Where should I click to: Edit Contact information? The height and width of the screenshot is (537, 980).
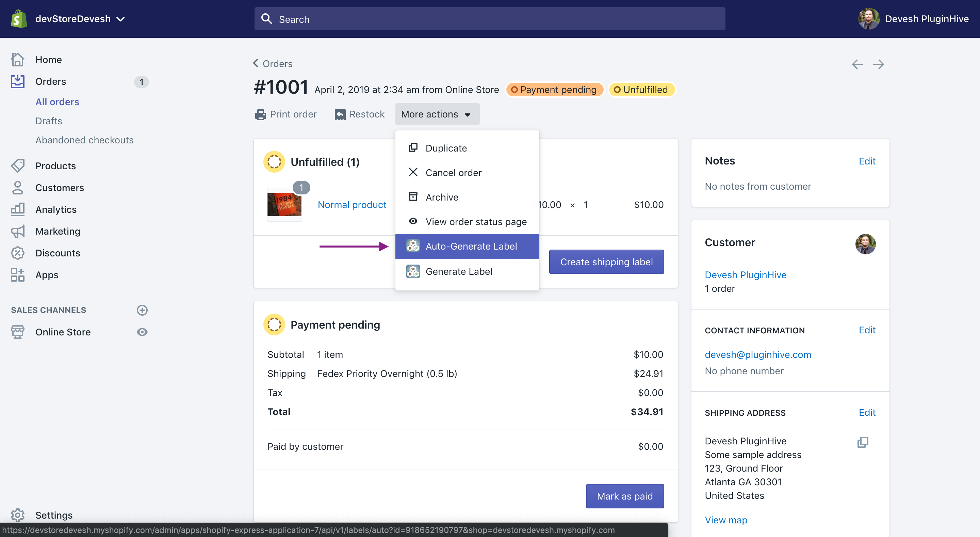pos(867,330)
